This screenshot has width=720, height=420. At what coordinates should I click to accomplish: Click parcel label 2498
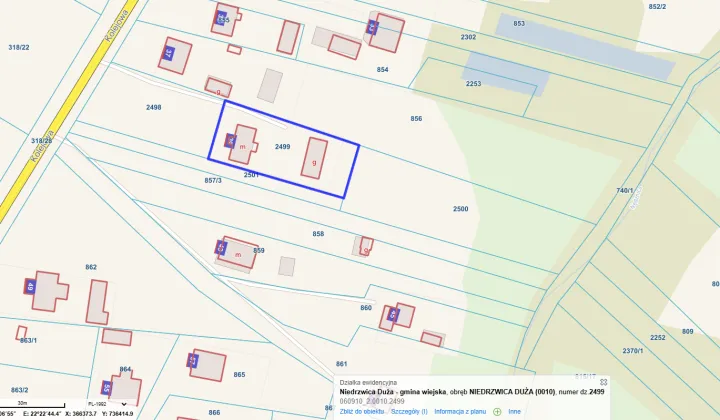coord(154,107)
